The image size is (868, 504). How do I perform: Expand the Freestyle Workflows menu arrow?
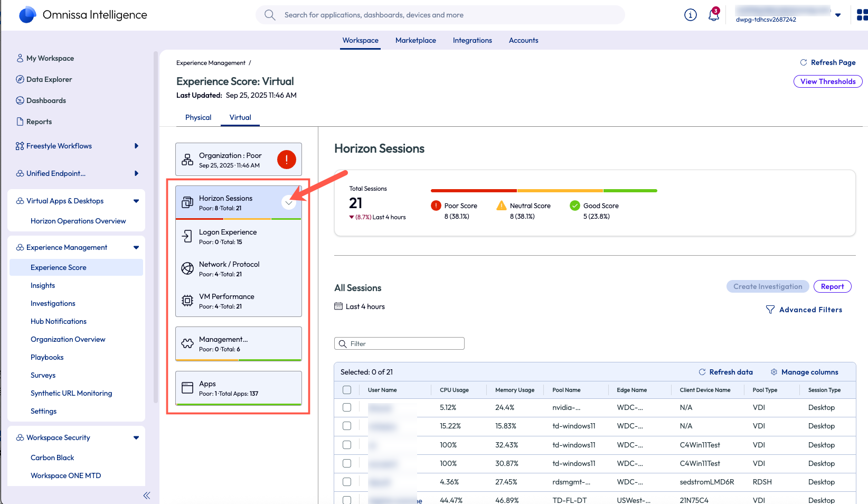(x=136, y=146)
